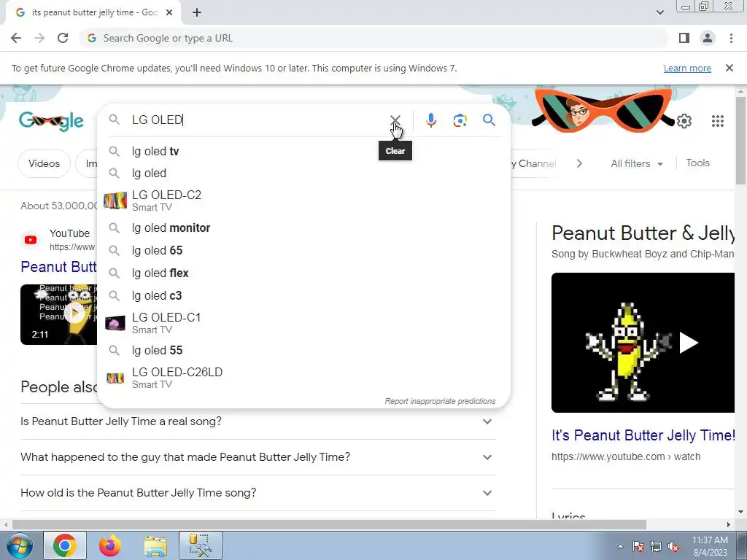Open the Learn more link

(x=687, y=68)
